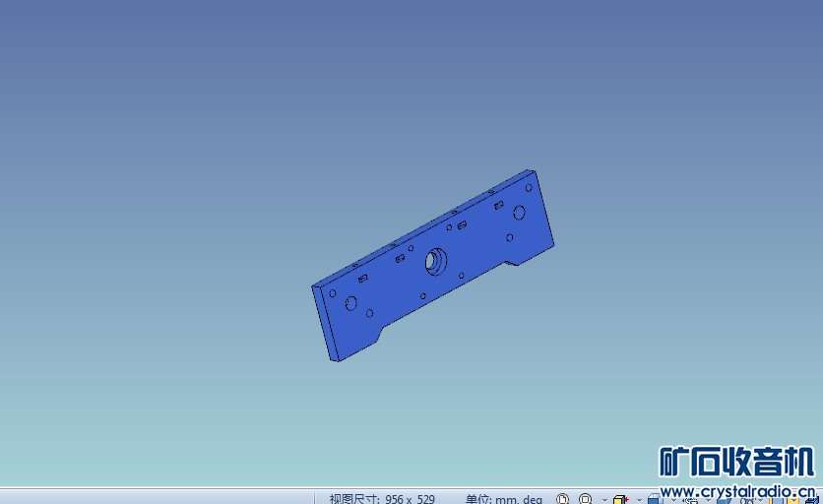Click the second magnifier zoom icon
The height and width of the screenshot is (504, 823).
click(586, 499)
